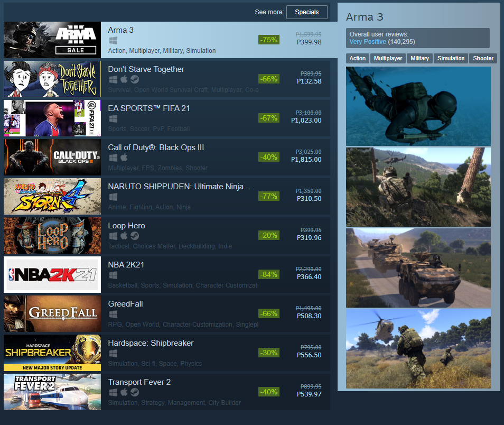Viewport: 504px width, 425px height.
Task: Open the NBA 2K21 title
Action: click(126, 265)
